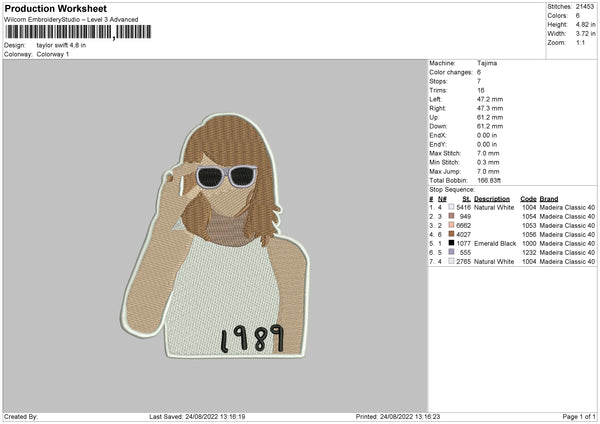
Task: Click the Created By label
Action: [21, 416]
